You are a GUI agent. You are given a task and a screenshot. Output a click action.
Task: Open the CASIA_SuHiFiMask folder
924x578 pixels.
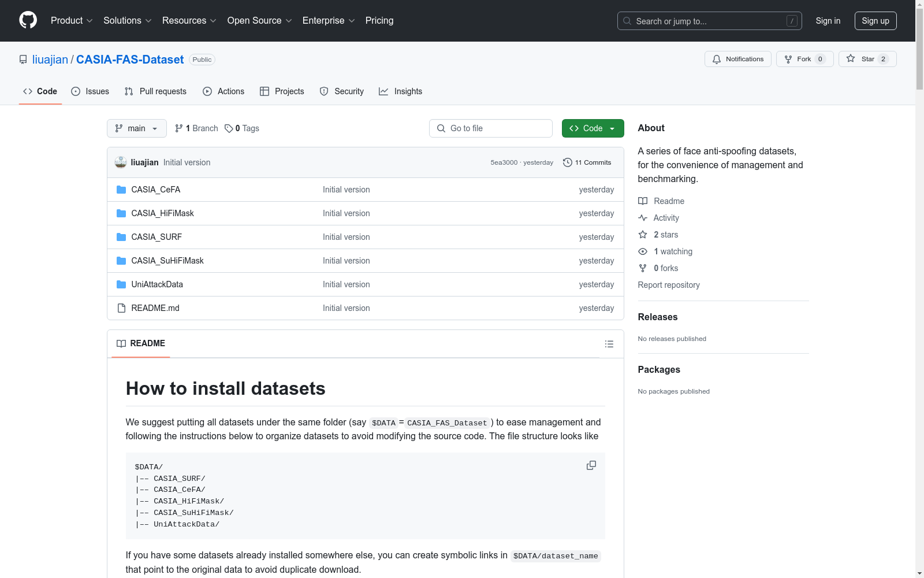click(x=167, y=261)
